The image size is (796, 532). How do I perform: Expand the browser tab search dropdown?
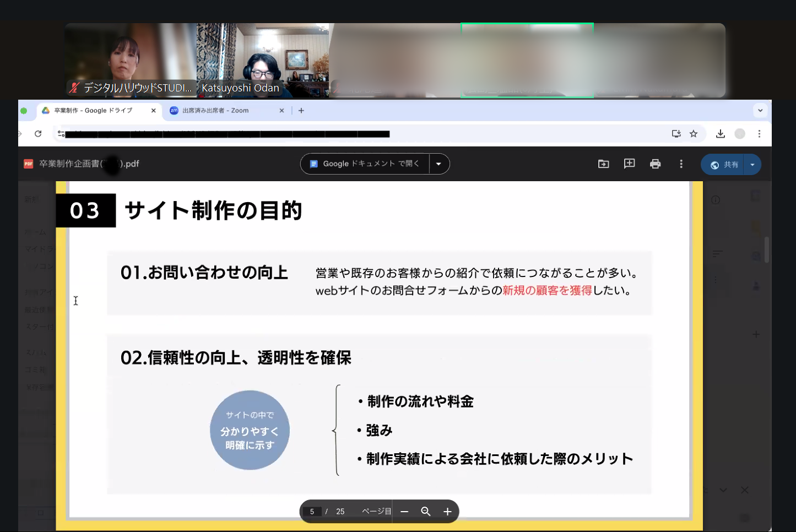point(760,110)
